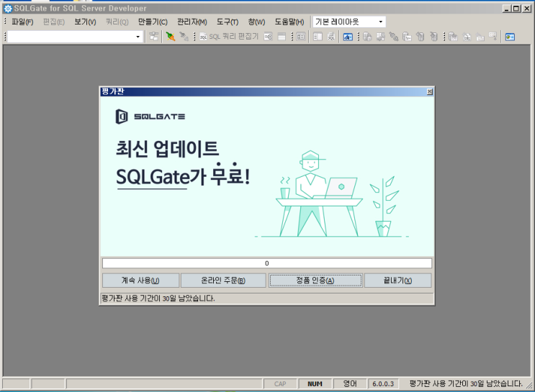Click version 6.0.0.3 in status bar
This screenshot has width=535, height=392.
[383, 384]
